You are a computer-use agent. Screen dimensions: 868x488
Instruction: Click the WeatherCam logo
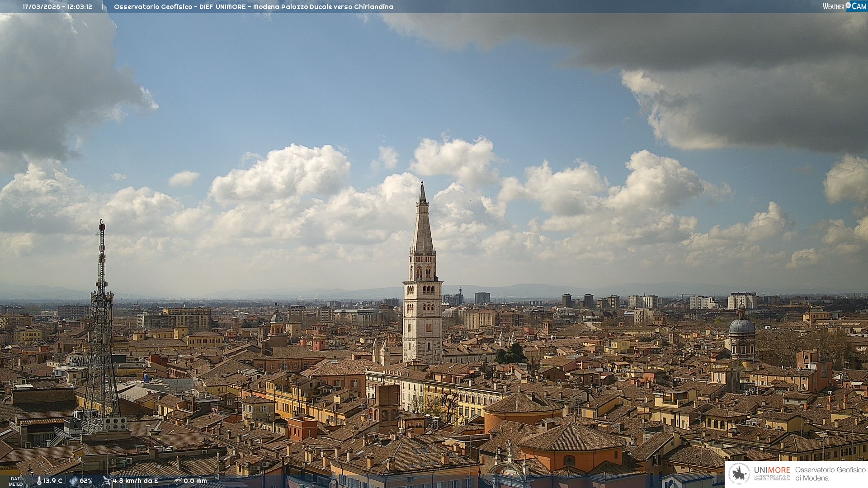[x=844, y=6]
